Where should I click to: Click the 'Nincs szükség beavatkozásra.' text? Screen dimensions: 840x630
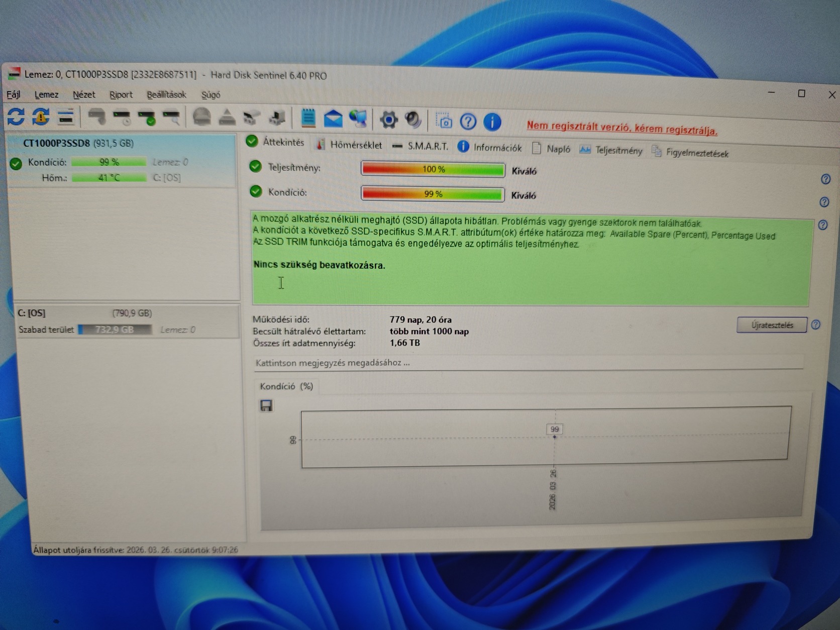[x=319, y=265]
